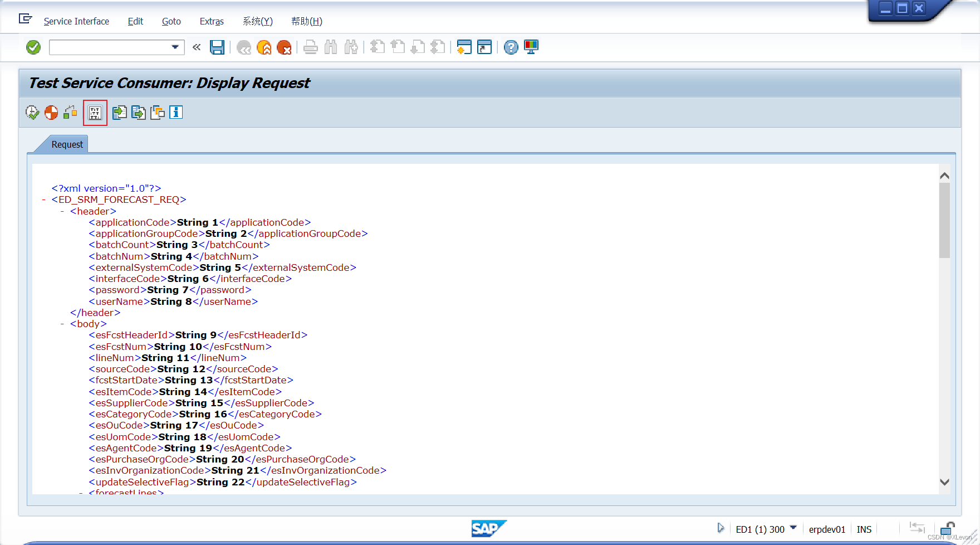980x545 pixels.
Task: Click the transfer arrows icon in status bar
Action: pyautogui.click(x=917, y=527)
